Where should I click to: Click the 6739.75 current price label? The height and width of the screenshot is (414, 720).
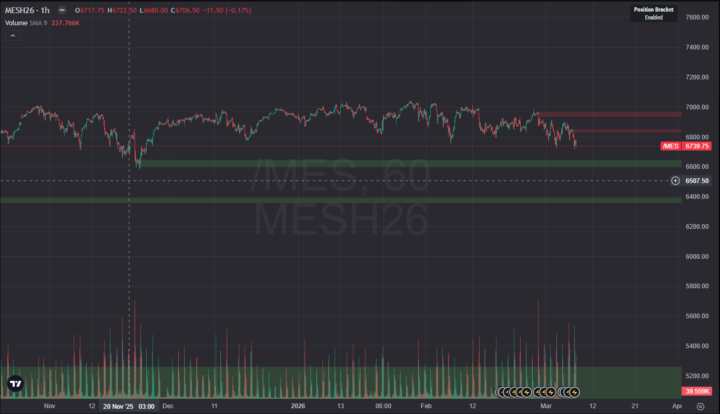[697, 146]
